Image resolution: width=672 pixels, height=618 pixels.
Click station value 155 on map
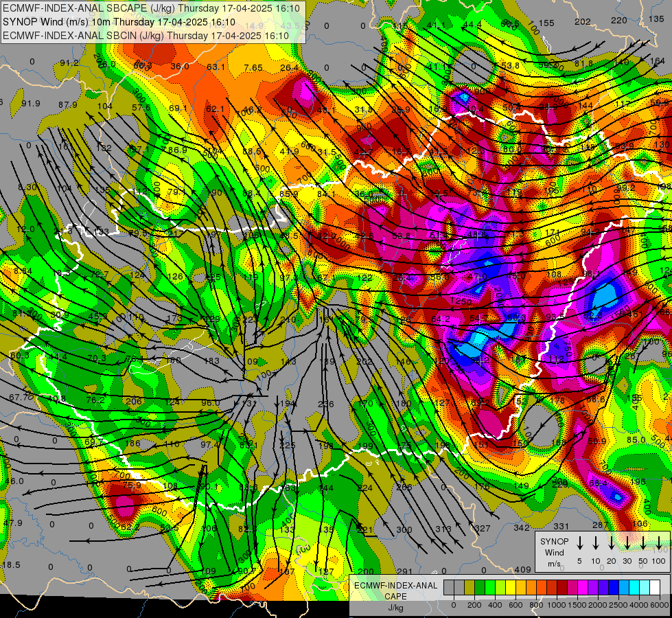click(x=546, y=23)
